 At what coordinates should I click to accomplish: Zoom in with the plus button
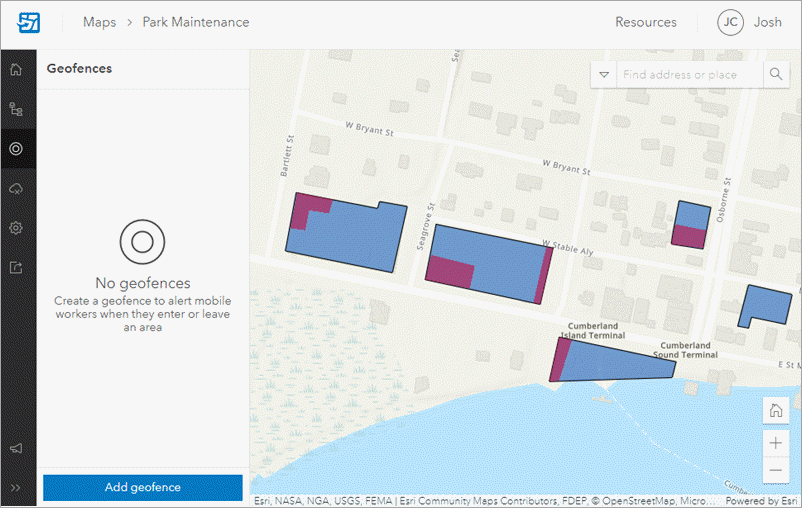tap(776, 443)
